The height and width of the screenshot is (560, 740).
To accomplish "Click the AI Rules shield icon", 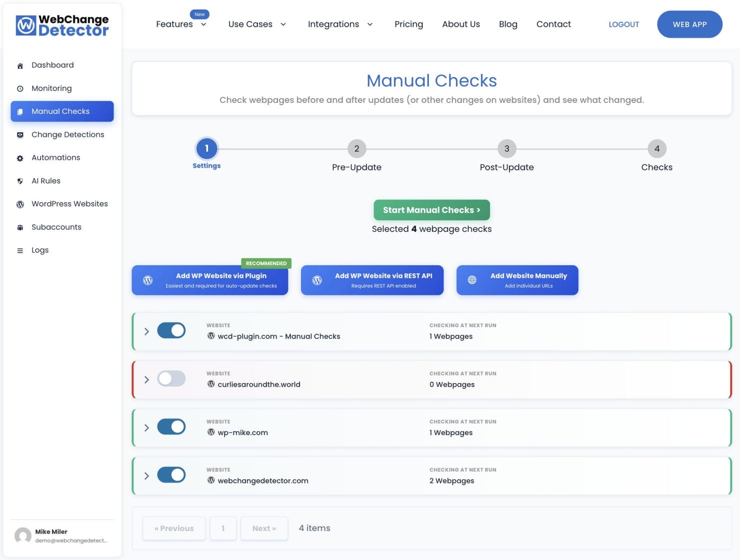I will click(x=20, y=181).
